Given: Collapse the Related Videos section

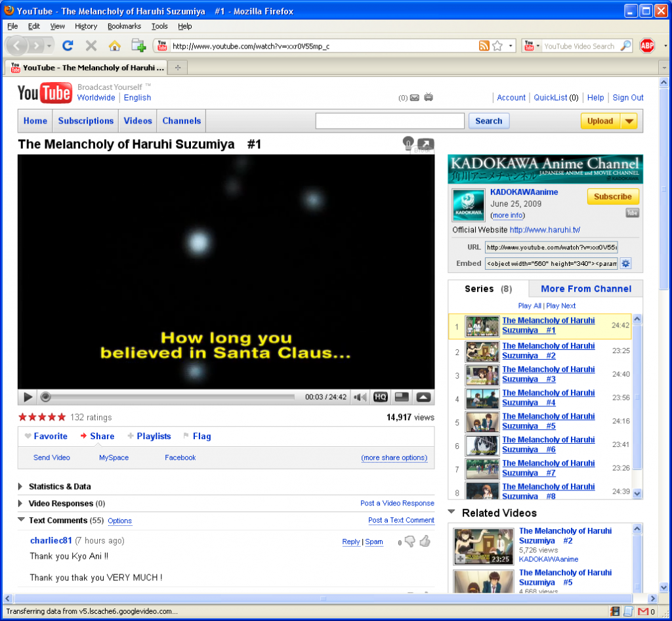Looking at the screenshot, I should coord(451,512).
